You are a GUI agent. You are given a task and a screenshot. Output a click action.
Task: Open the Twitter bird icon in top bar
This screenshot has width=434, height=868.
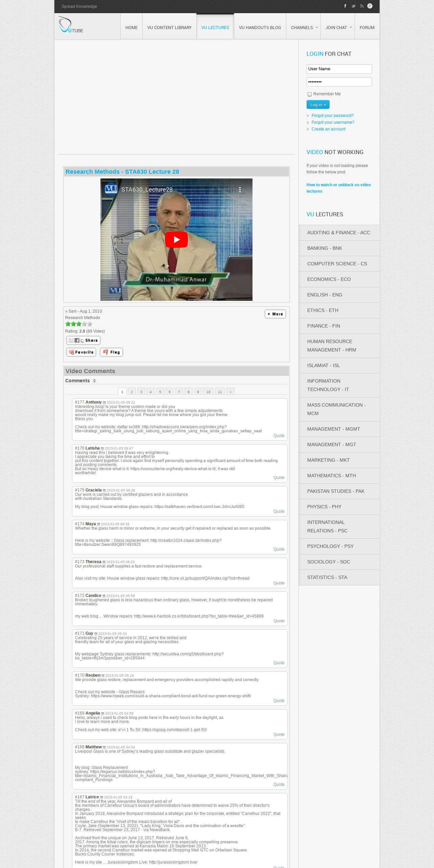354,6
